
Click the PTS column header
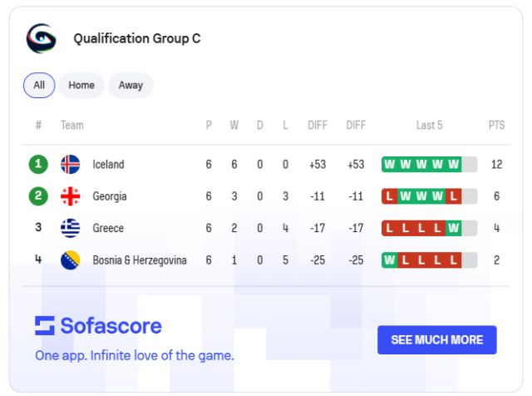tap(496, 126)
